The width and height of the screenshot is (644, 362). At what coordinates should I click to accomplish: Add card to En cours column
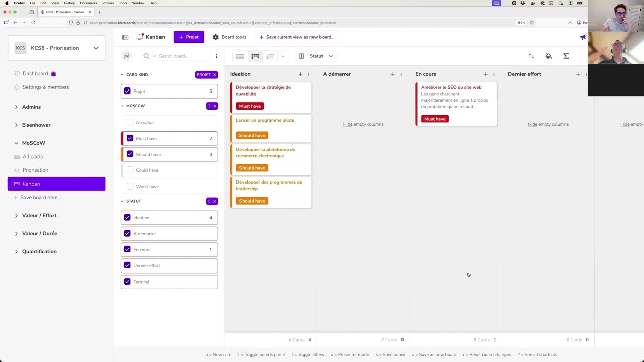pyautogui.click(x=486, y=74)
